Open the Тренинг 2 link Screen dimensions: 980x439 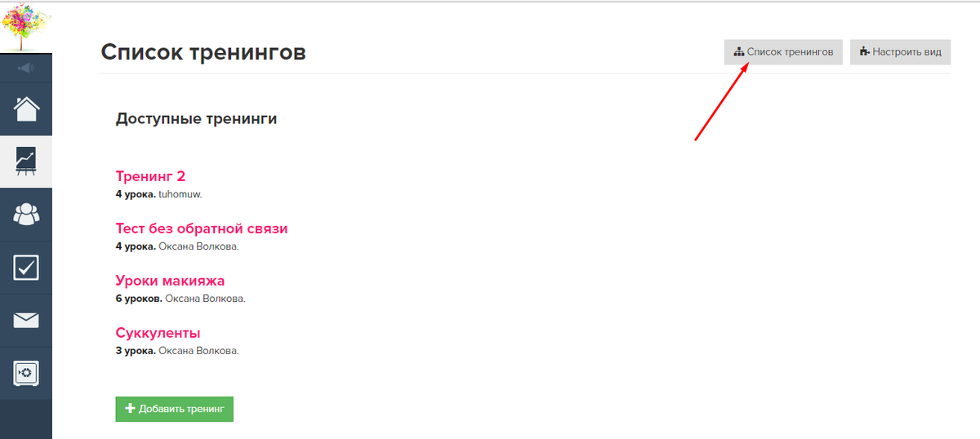click(151, 176)
